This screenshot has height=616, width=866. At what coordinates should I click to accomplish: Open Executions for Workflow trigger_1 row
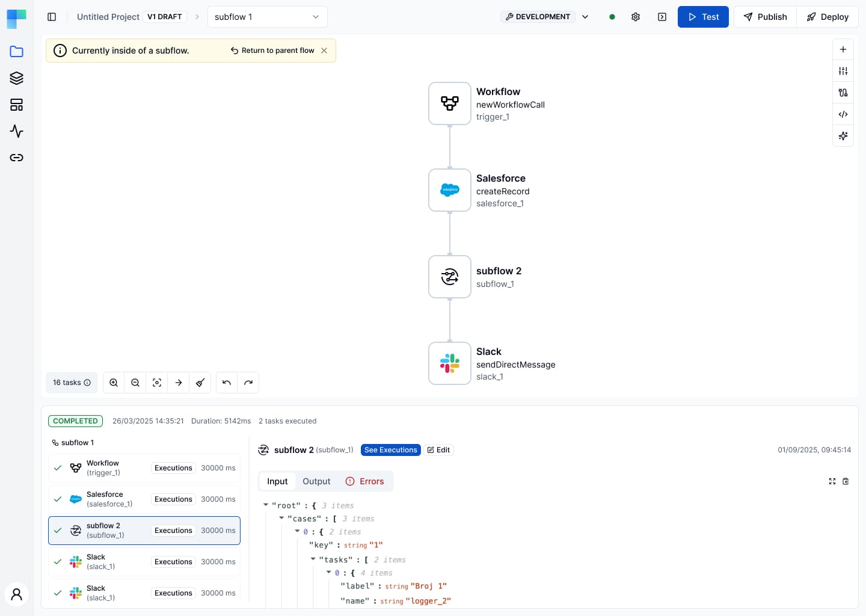coord(173,468)
